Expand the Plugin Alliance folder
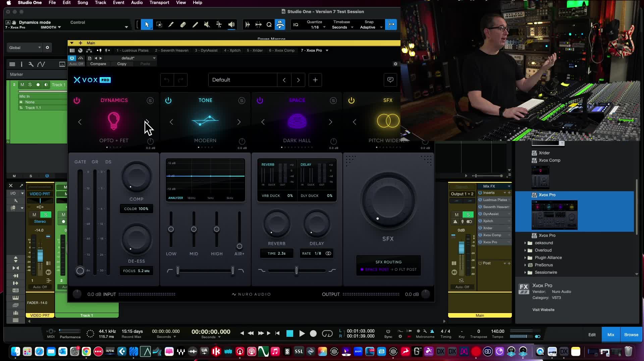 (x=525, y=258)
